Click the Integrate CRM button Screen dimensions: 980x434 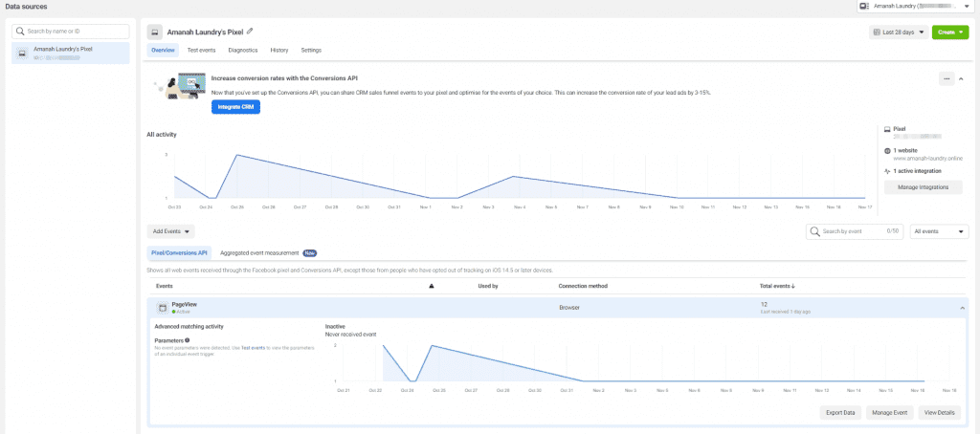coord(235,107)
